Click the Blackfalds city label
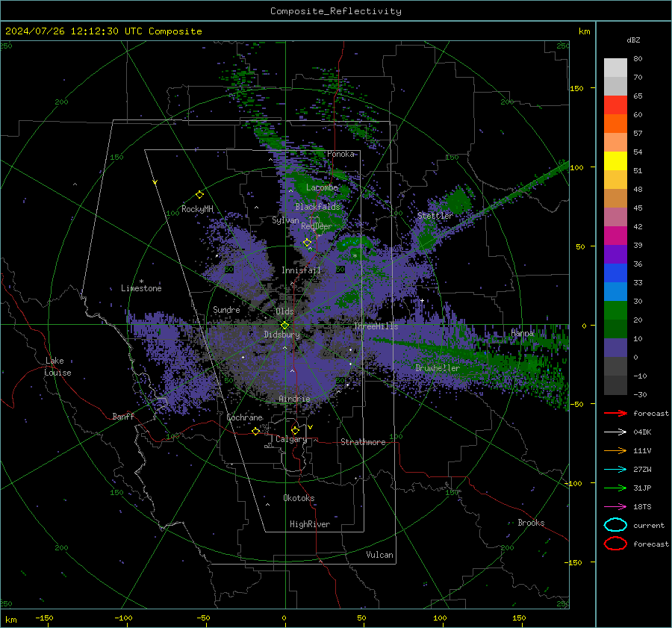 click(x=317, y=207)
